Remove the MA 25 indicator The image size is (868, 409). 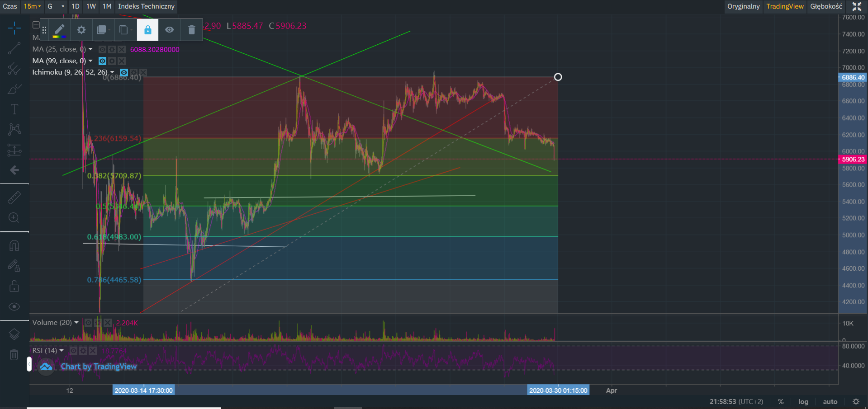(x=122, y=50)
